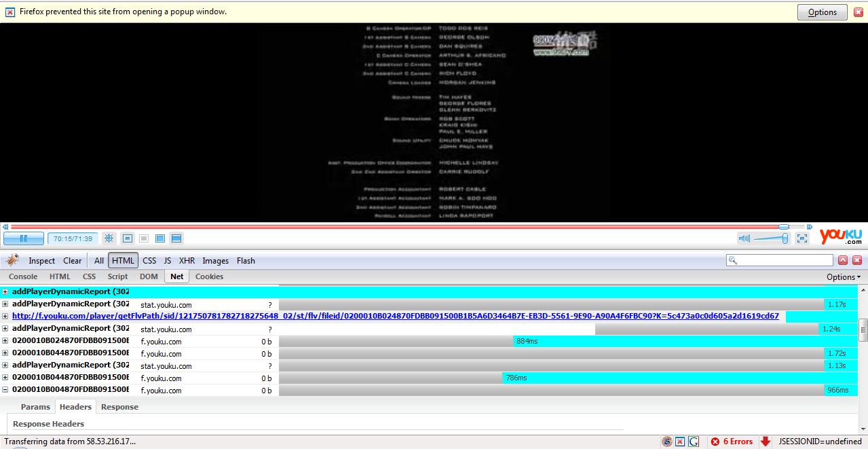
Task: Click Clear to empty the network log
Action: (72, 260)
